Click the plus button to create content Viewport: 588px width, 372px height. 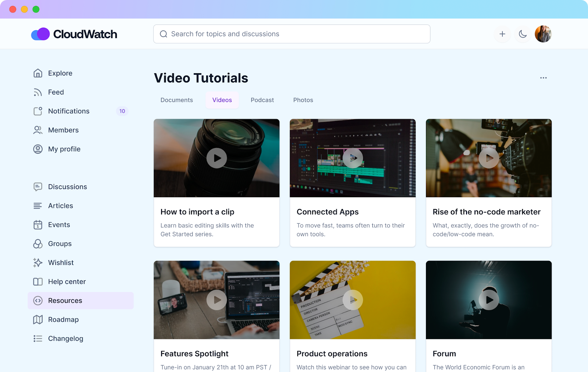[502, 33]
